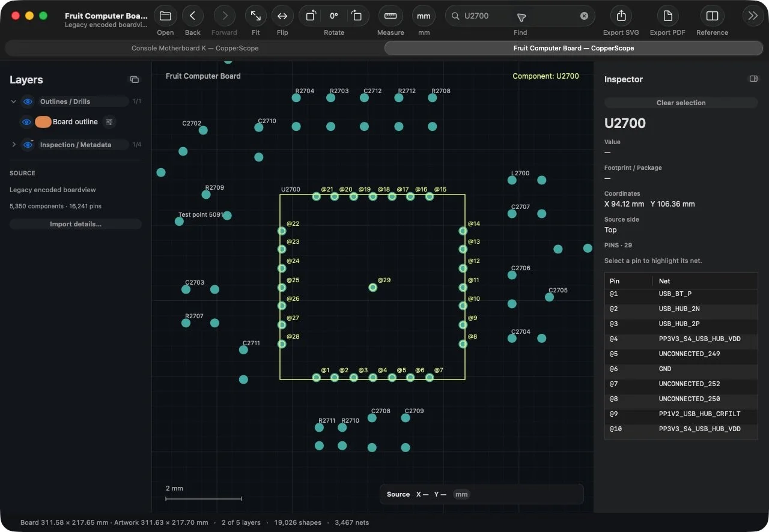Click the Pin column header

(x=628, y=281)
